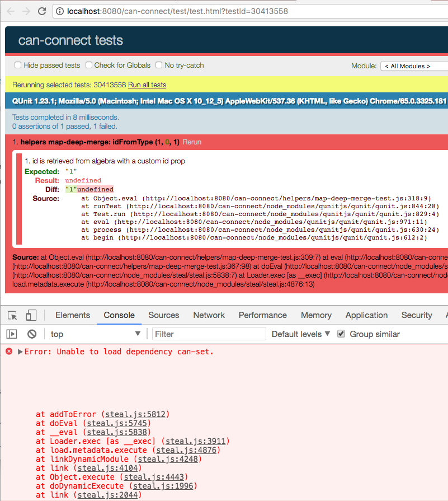Image resolution: width=448 pixels, height=501 pixels.
Task: Switch to the Console tab
Action: 119,315
